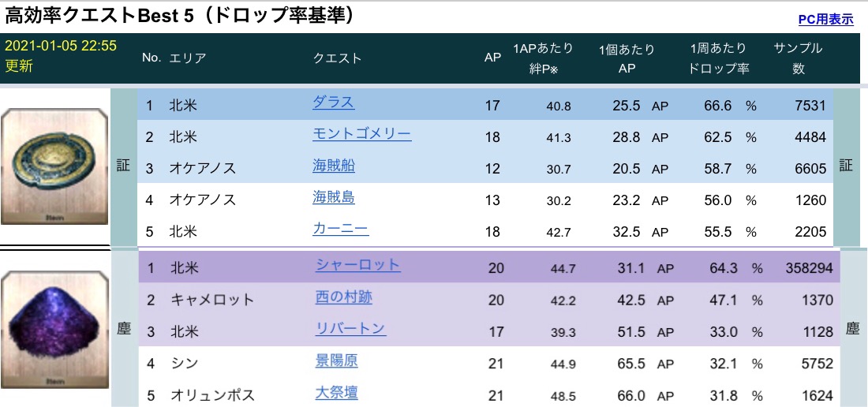This screenshot has width=868, height=407.
Task: Open the シャーロット quest link
Action: [x=357, y=266]
